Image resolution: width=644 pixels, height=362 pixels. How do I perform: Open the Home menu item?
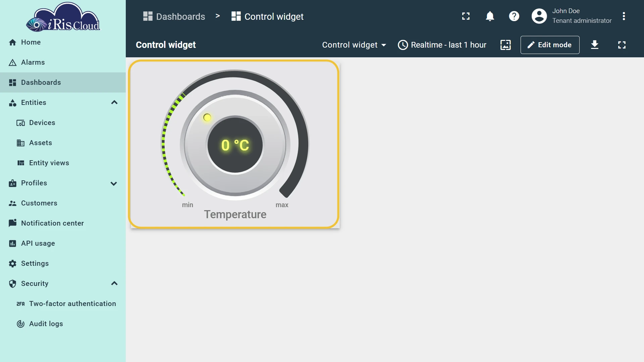pyautogui.click(x=63, y=42)
